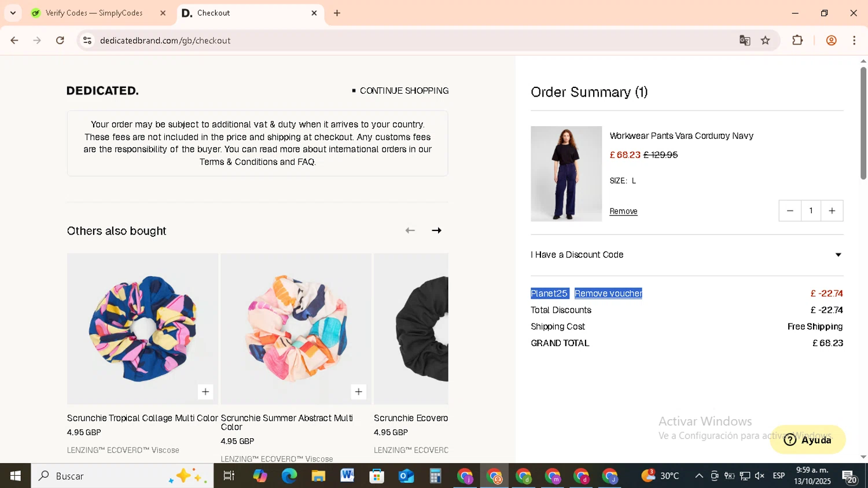This screenshot has width=868, height=488.
Task: Show next items in Others also bought
Action: (x=437, y=230)
